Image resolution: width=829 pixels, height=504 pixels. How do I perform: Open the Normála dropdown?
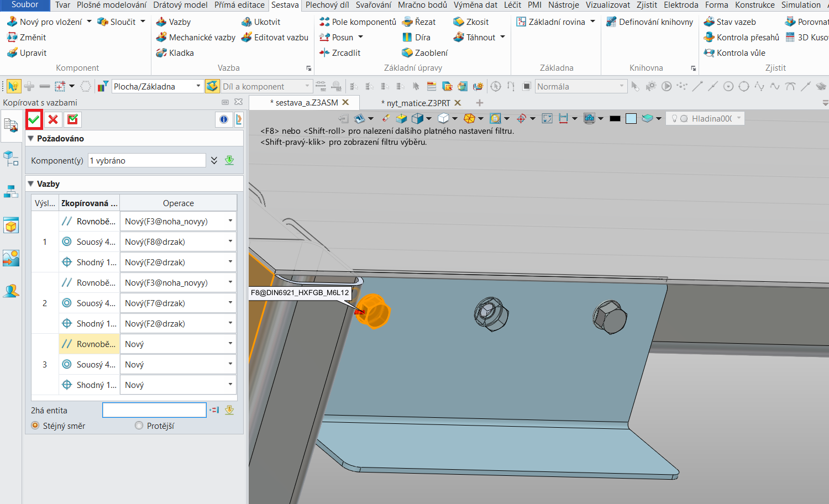pos(621,86)
